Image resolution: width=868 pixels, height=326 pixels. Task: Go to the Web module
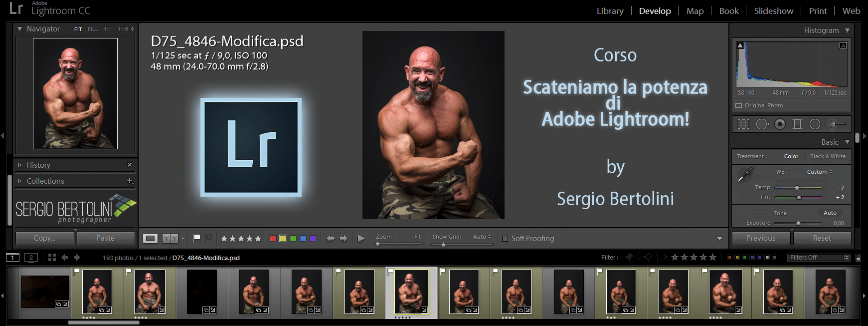click(851, 11)
